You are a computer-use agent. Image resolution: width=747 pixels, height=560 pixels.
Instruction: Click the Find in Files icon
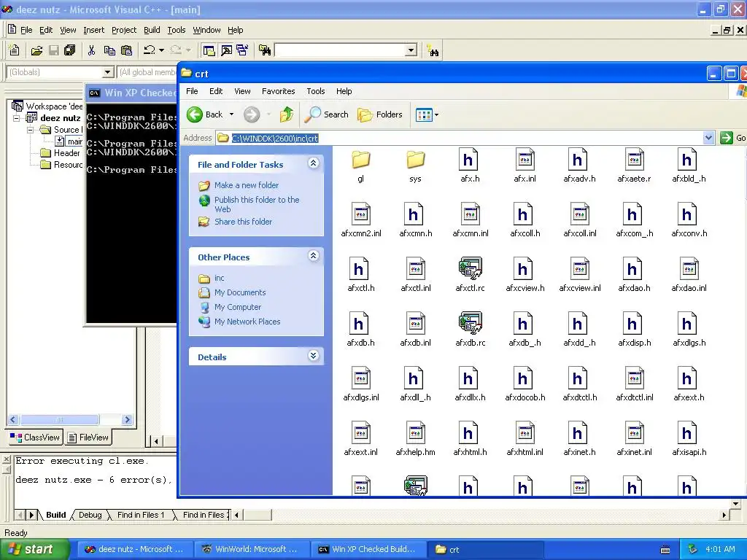tap(265, 50)
